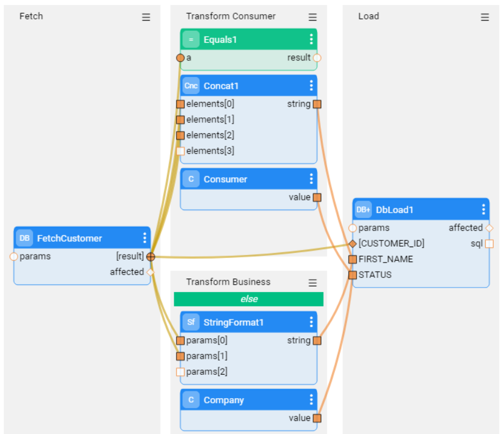
Task: Click the Cnc icon on Concat1
Action: coord(191,86)
